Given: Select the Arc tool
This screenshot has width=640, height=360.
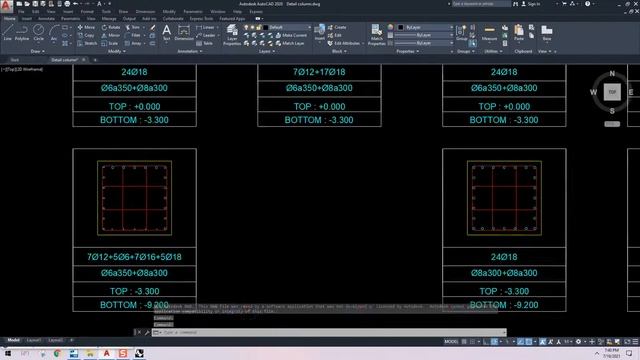Looking at the screenshot, I should pos(54,32).
